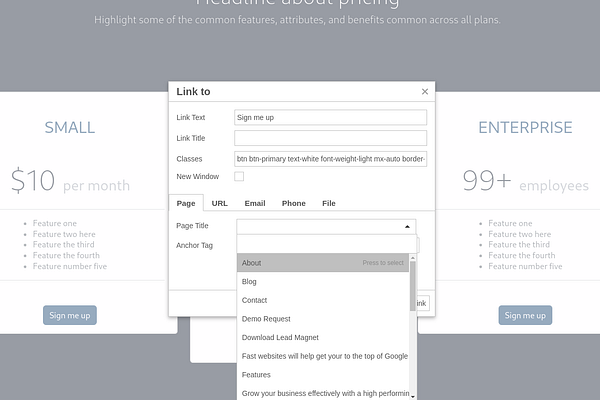Collapse the Page Title dropdown arrow

click(x=407, y=227)
